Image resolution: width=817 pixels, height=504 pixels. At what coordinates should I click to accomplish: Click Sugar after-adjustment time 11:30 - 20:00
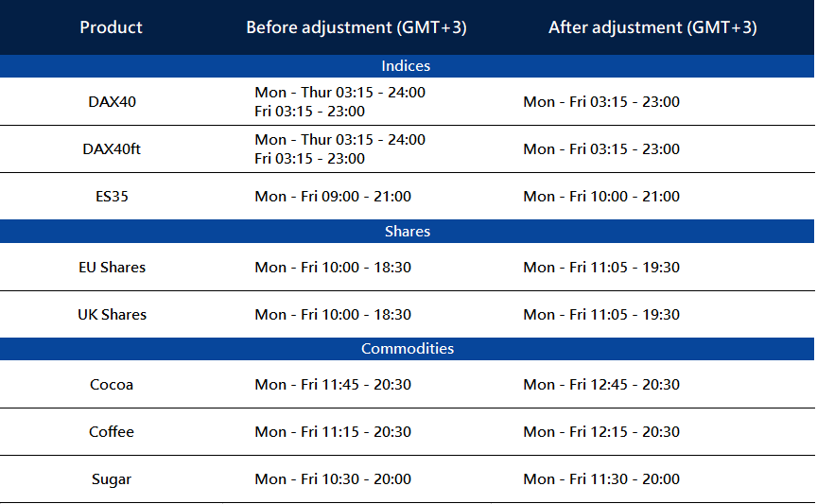coord(601,479)
